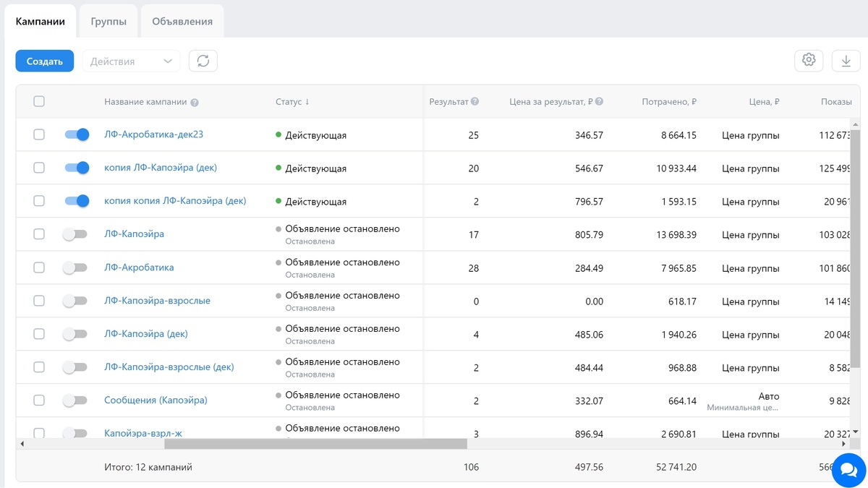Click help icon beside Название кампании

[195, 103]
